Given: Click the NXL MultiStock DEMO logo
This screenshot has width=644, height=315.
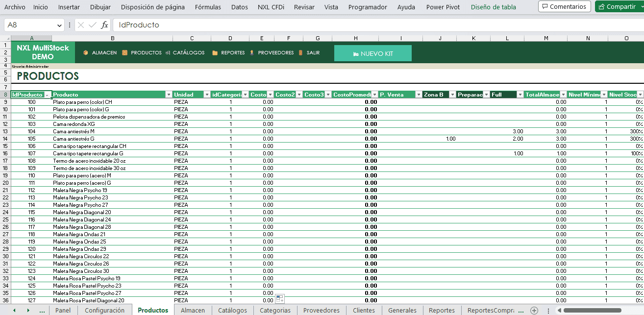Looking at the screenshot, I should click(43, 52).
